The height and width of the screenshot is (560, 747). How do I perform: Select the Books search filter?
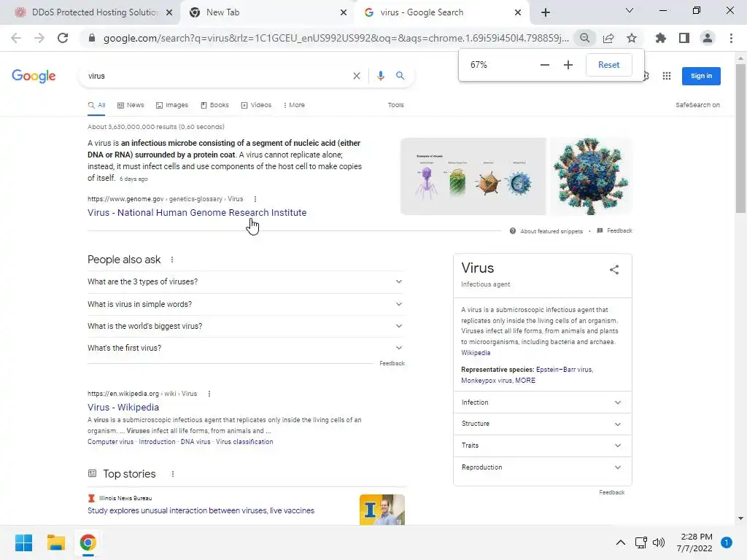pyautogui.click(x=215, y=105)
